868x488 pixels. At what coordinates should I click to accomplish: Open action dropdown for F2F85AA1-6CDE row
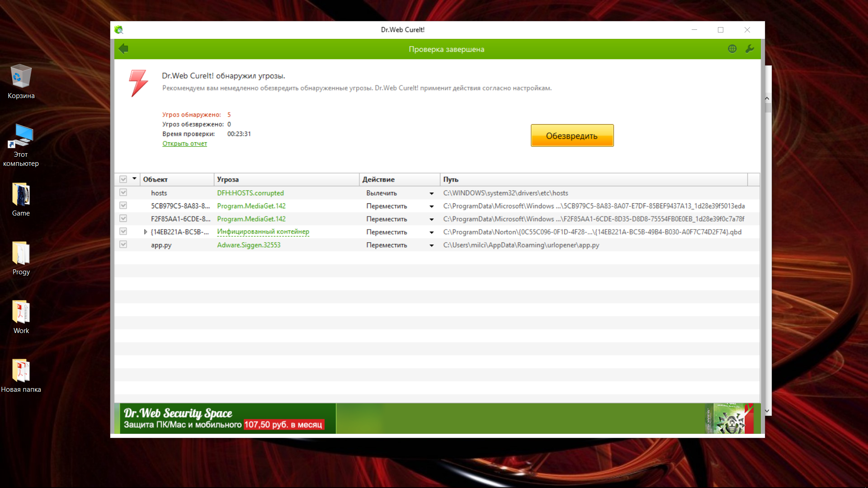click(432, 220)
